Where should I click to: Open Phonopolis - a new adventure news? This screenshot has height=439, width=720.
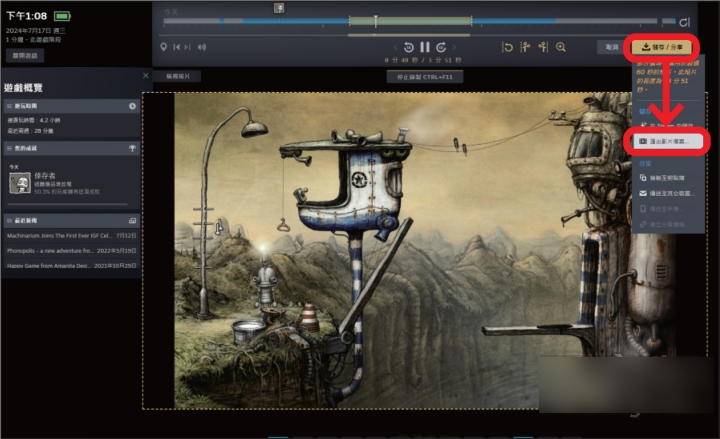click(72, 251)
